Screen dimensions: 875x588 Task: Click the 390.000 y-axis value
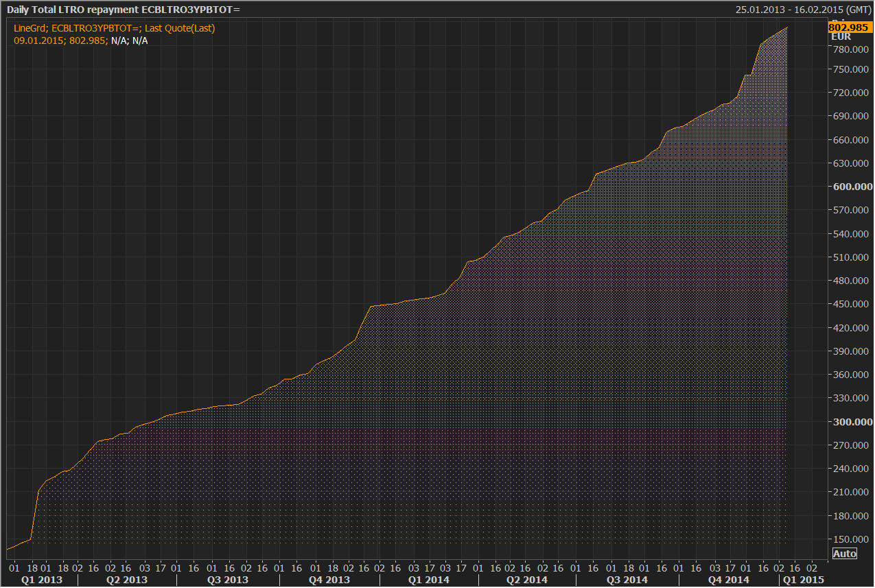coord(850,351)
